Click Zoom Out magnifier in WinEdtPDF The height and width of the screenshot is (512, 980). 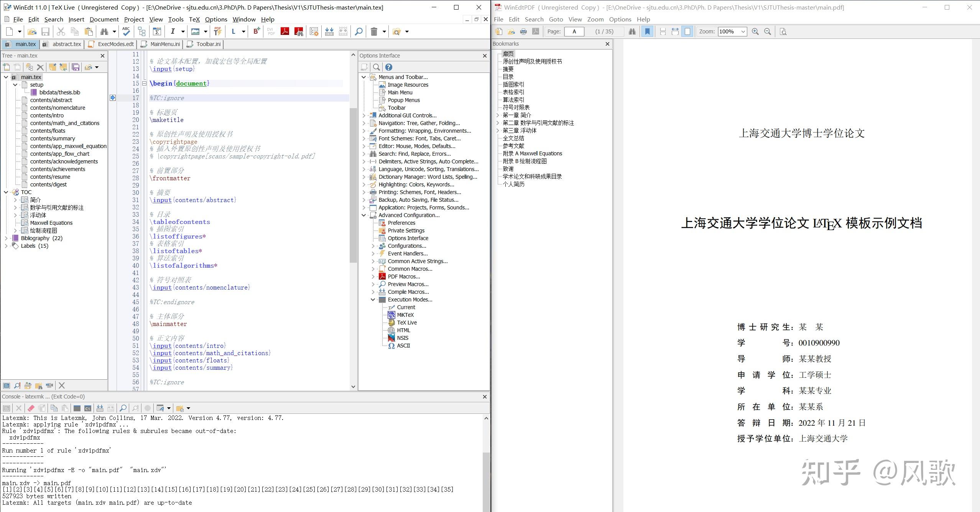coord(768,31)
